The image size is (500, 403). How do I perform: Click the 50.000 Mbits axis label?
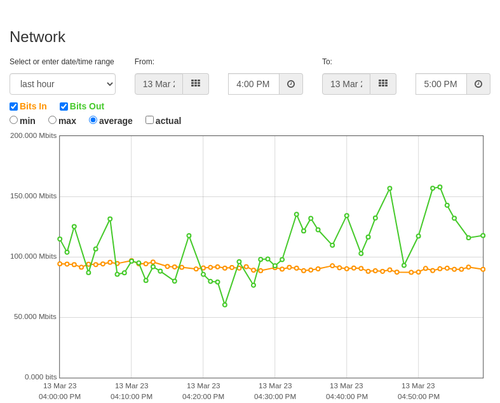pos(35,317)
